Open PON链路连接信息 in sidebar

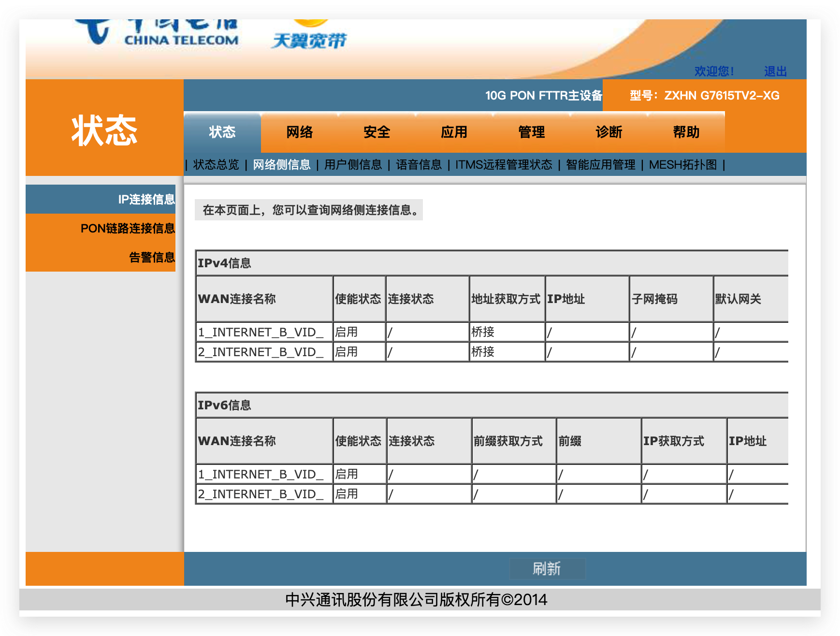click(x=128, y=228)
